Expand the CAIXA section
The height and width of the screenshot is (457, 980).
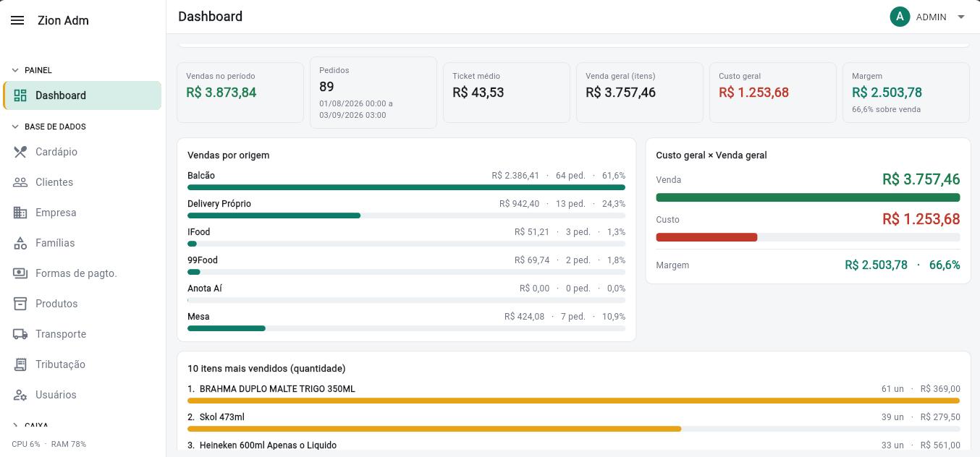pos(15,426)
